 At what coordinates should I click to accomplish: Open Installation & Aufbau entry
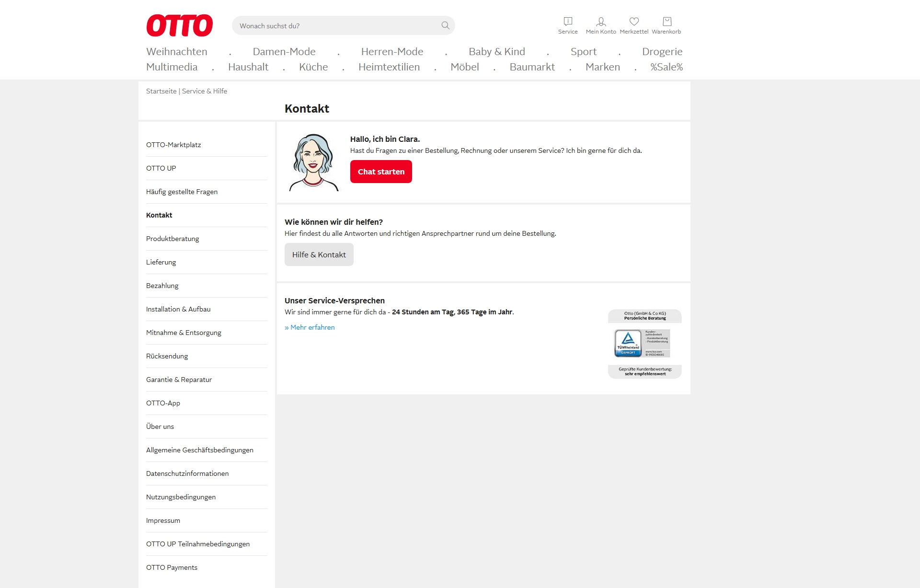pyautogui.click(x=207, y=309)
